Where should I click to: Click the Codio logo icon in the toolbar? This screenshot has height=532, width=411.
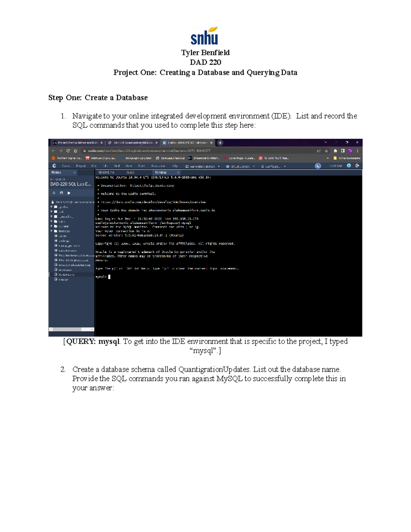[x=54, y=165]
